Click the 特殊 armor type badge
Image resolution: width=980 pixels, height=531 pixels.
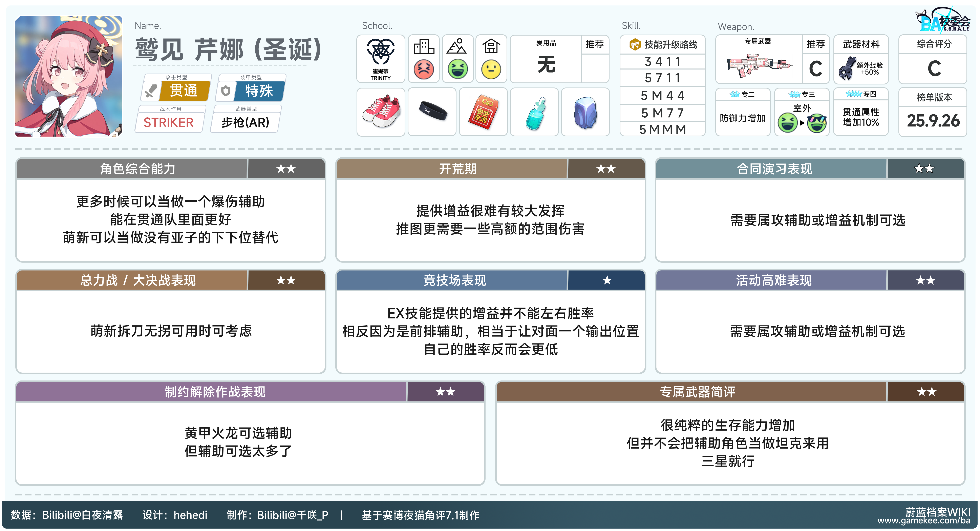(259, 91)
